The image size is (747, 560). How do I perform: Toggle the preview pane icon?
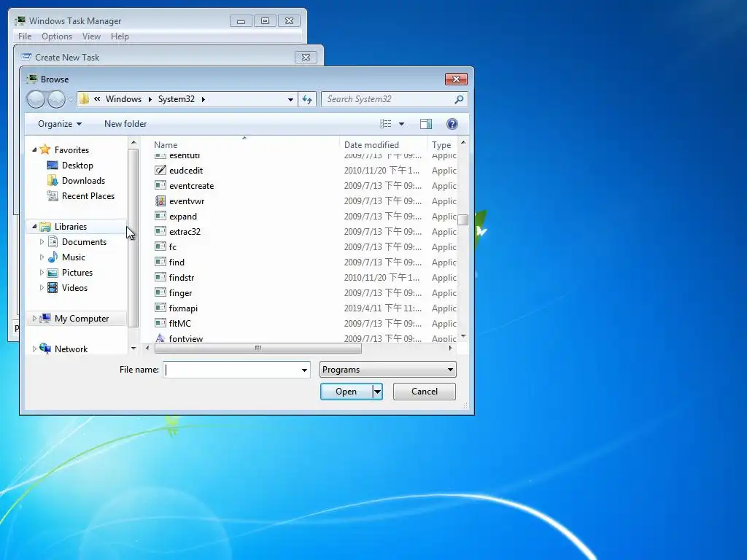coord(426,124)
